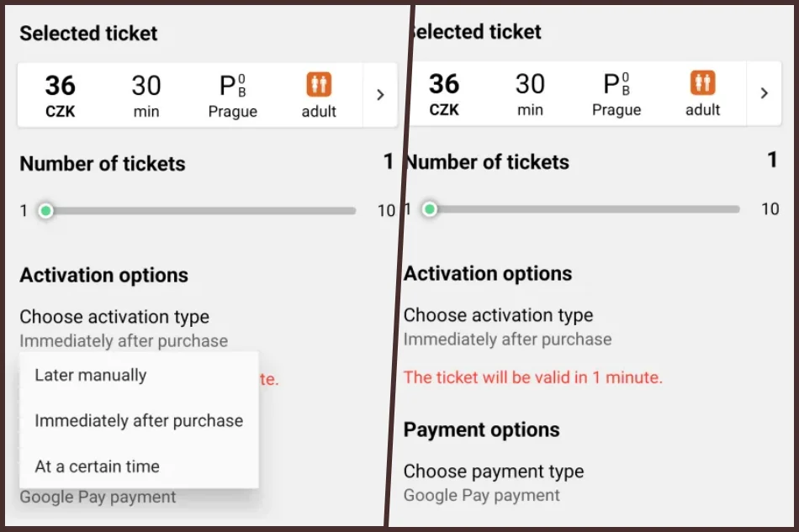This screenshot has height=532, width=799.
Task: Click ticket count slider handle in left panel
Action: [x=46, y=211]
